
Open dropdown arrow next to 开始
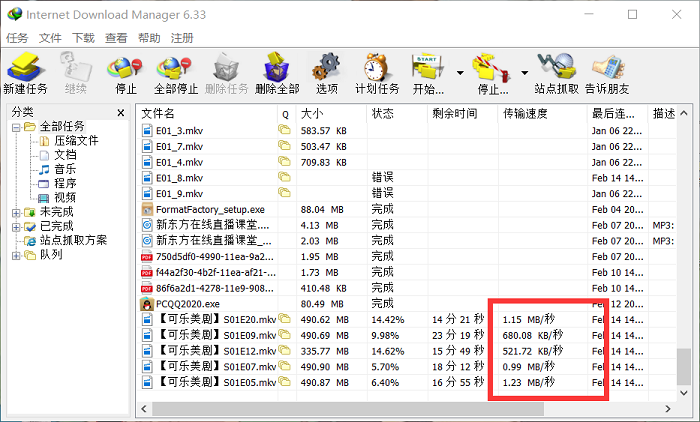460,72
